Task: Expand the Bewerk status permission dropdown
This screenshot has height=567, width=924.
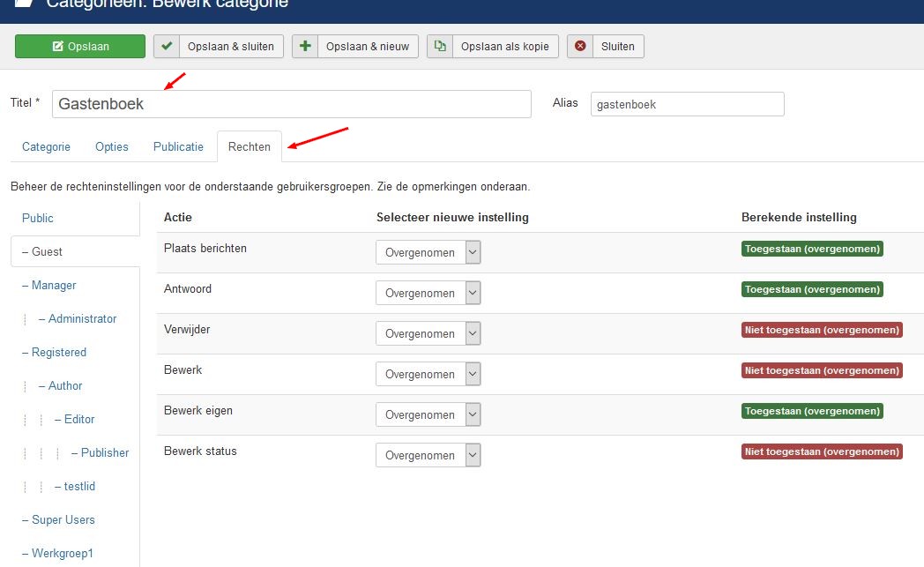Action: tap(428, 456)
